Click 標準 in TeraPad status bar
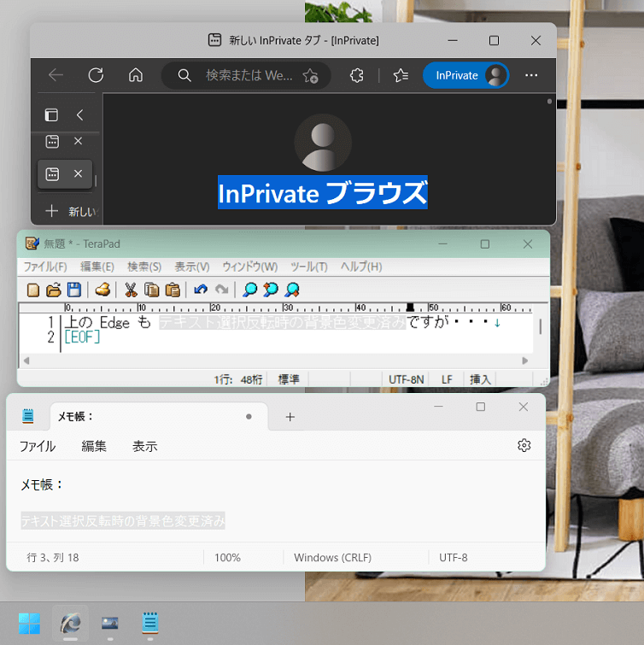The width and height of the screenshot is (644, 645). 289,379
